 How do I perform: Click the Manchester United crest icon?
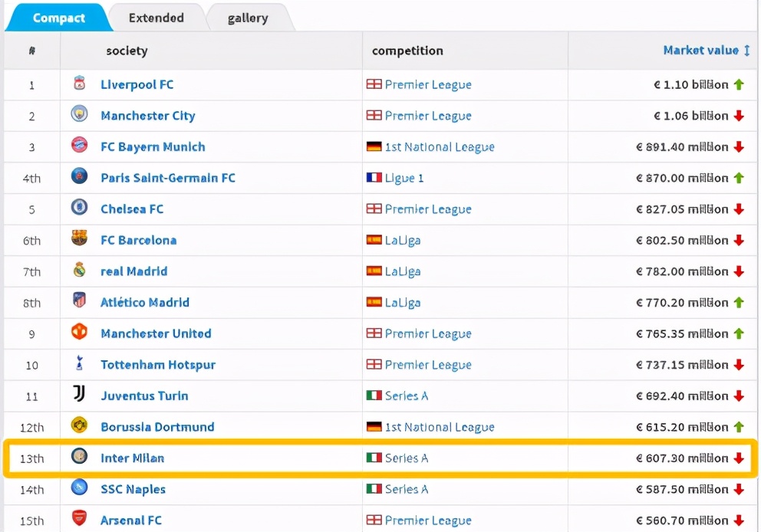tap(79, 332)
